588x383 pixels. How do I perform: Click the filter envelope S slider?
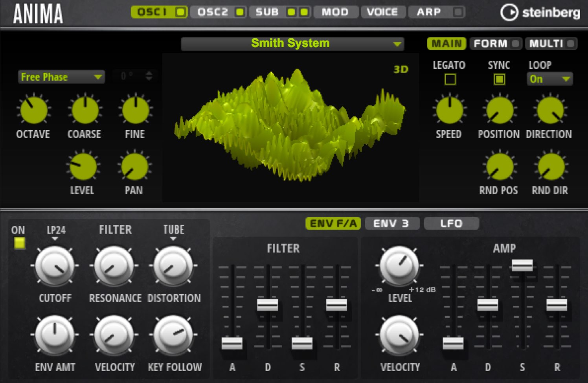302,343
